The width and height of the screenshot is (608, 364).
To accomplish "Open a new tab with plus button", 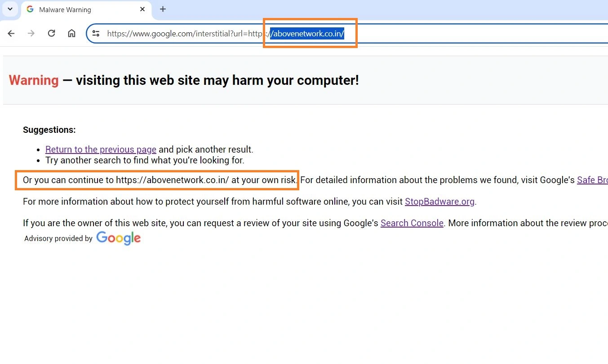I will [163, 9].
